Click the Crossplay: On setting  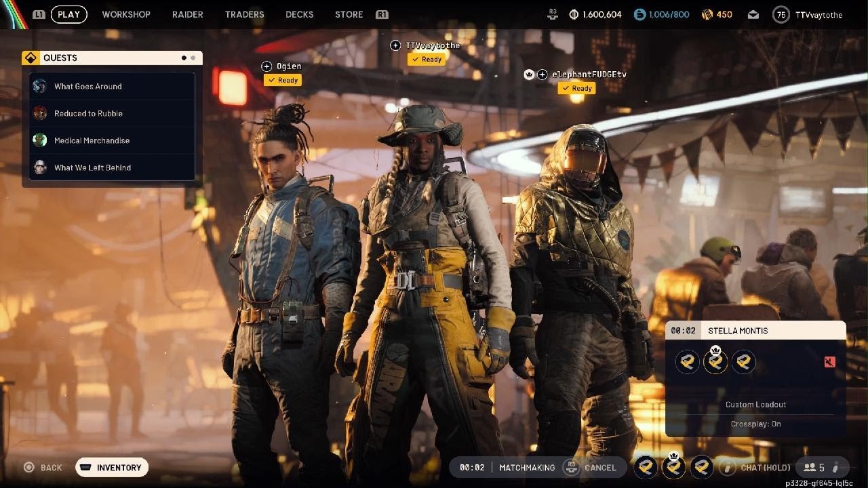[x=755, y=424]
